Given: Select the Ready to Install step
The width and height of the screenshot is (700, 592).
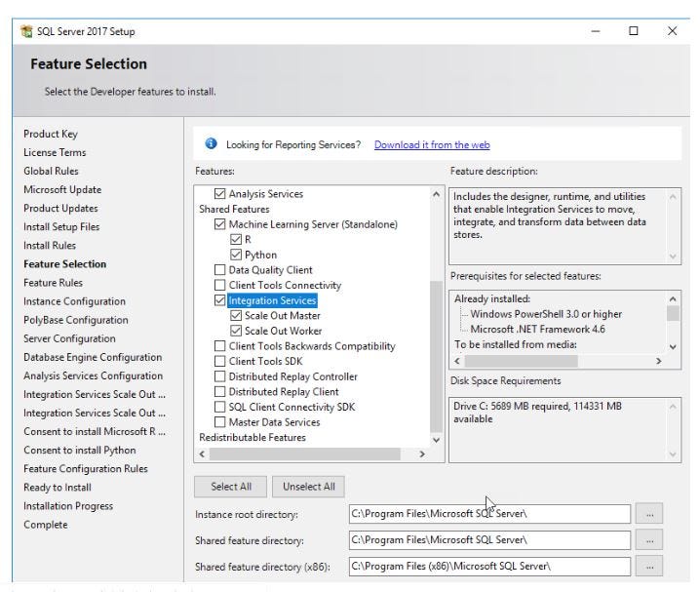Looking at the screenshot, I should (x=58, y=488).
